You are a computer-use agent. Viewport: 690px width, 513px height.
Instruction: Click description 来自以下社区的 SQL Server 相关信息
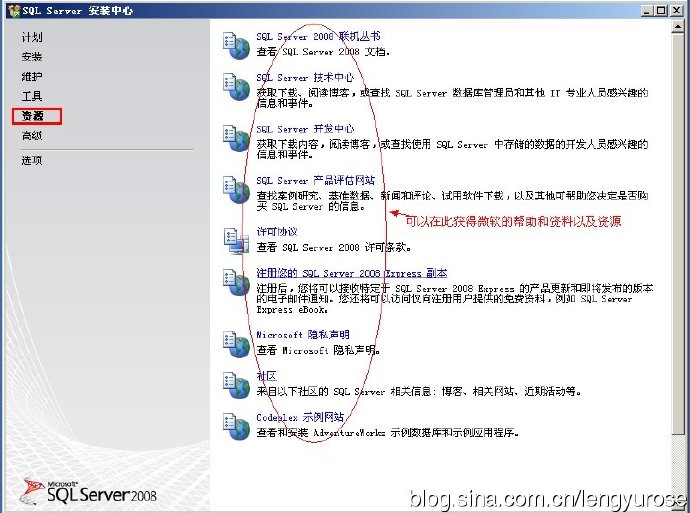tap(418, 391)
